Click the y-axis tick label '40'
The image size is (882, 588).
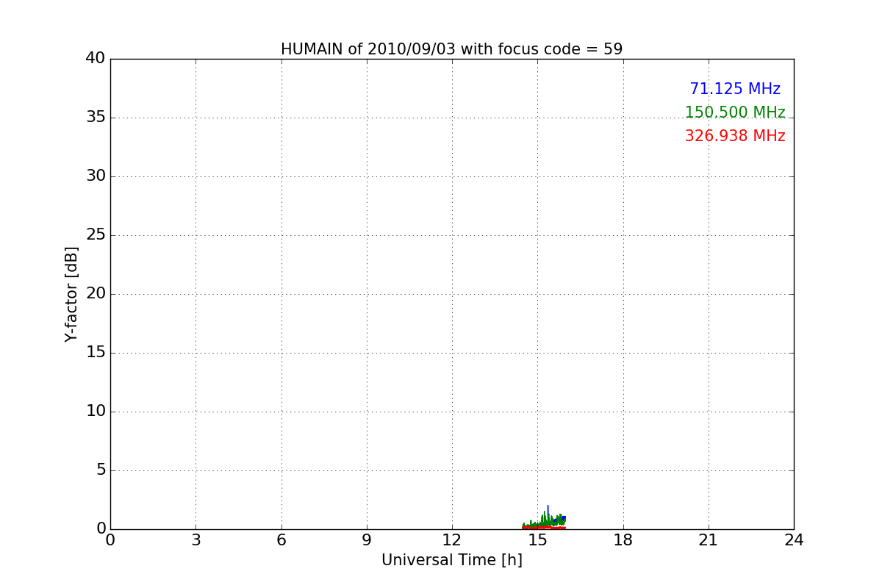(96, 58)
